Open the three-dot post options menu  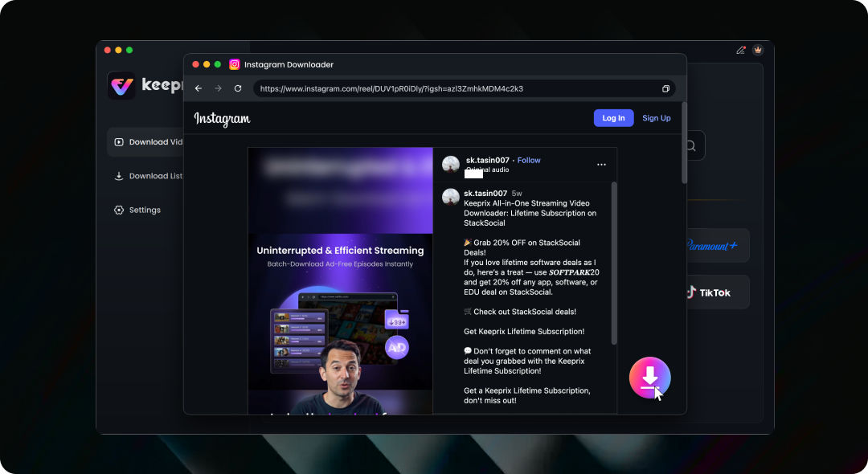(x=601, y=164)
